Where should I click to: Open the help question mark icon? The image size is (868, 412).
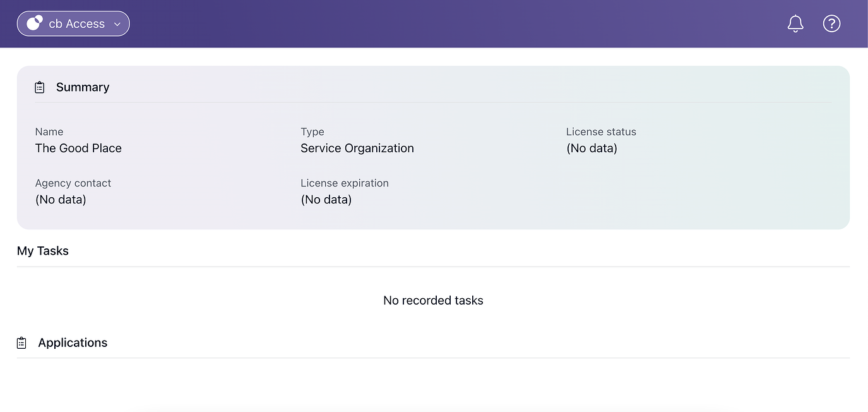click(x=831, y=23)
